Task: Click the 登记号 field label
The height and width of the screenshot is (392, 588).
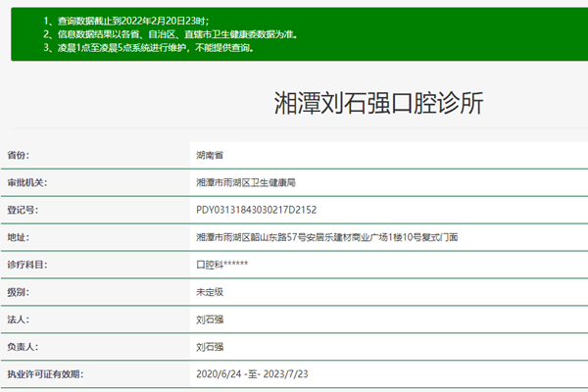Action: [24, 210]
